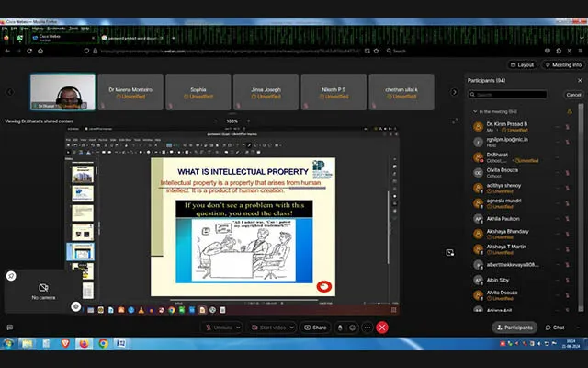Image resolution: width=588 pixels, height=368 pixels.
Task: Click the Share button
Action: [315, 328]
